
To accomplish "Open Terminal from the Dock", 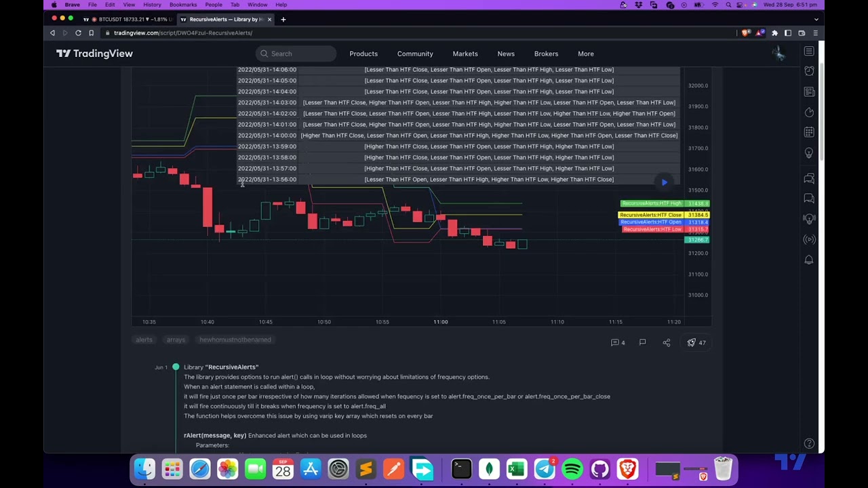I will click(x=461, y=468).
